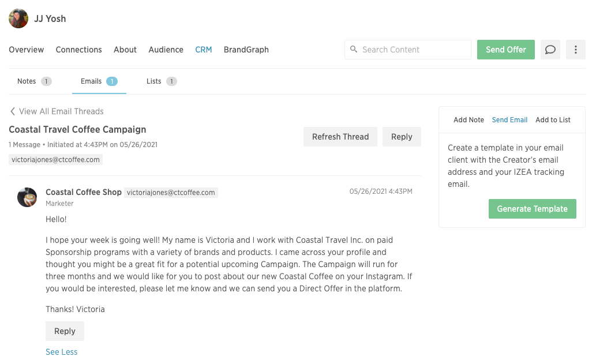
Task: Click Coastal Coffee Shop avatar image
Action: [27, 197]
